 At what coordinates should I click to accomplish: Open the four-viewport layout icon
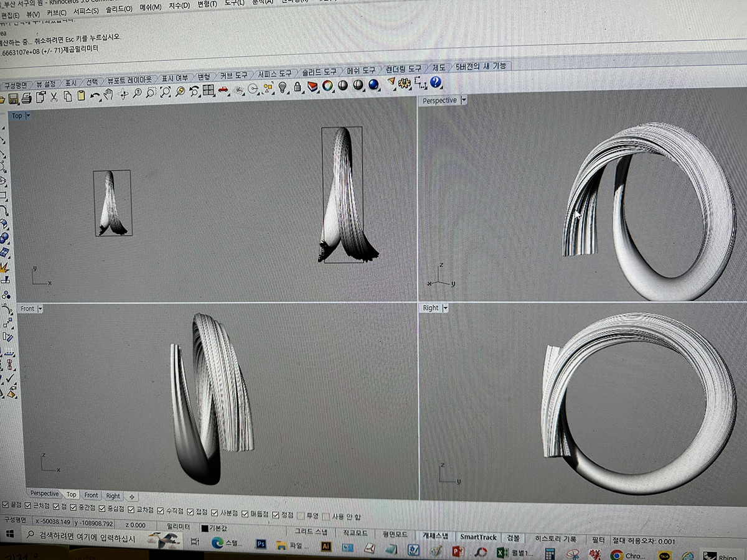click(208, 90)
